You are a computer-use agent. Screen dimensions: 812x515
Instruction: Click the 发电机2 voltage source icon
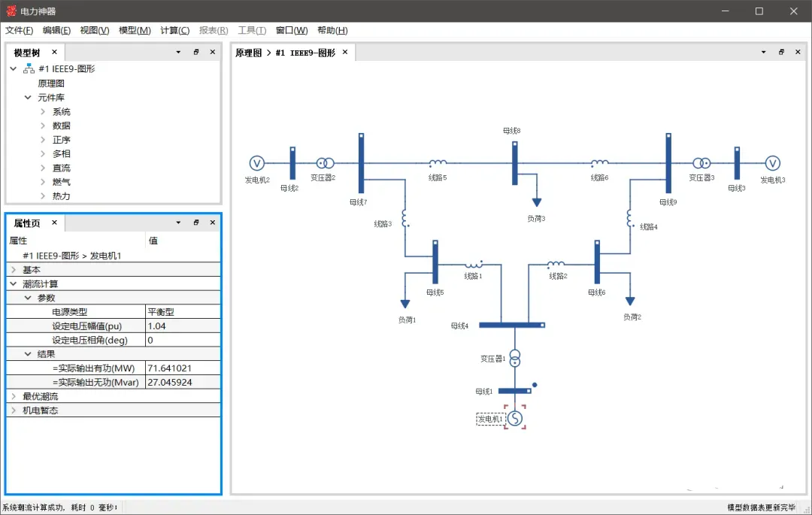(257, 163)
